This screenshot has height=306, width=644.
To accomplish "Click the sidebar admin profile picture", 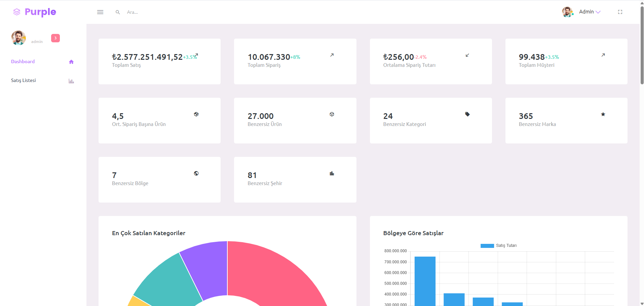I will [18, 38].
